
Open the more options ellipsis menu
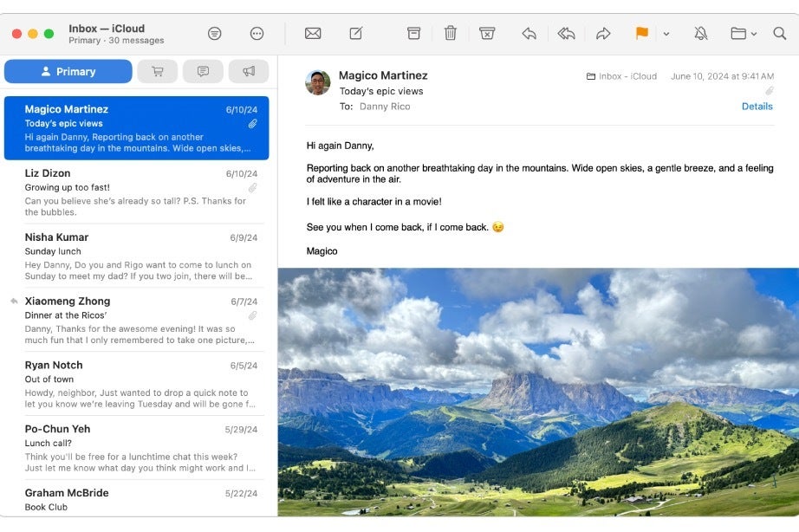click(257, 34)
